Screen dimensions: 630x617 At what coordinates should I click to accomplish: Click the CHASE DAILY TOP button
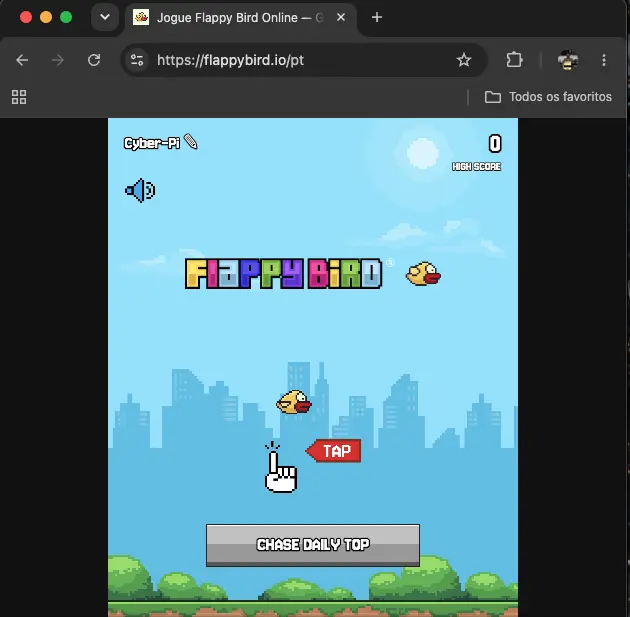click(313, 545)
